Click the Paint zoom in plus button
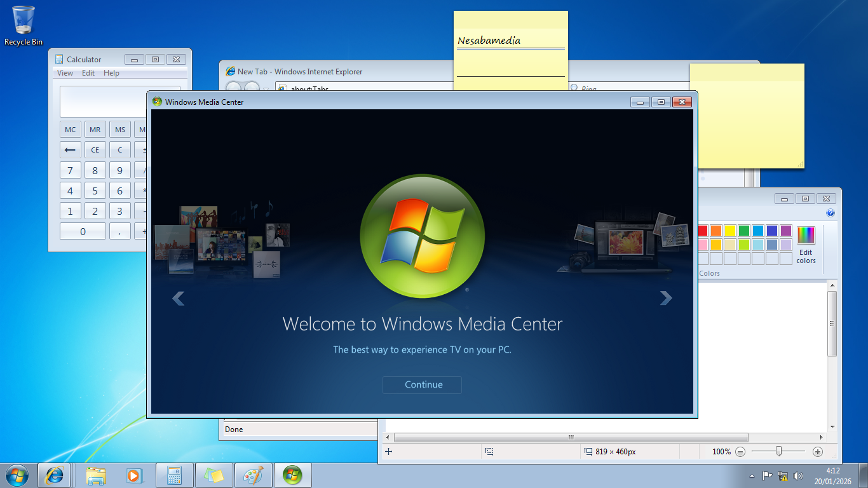 [818, 452]
